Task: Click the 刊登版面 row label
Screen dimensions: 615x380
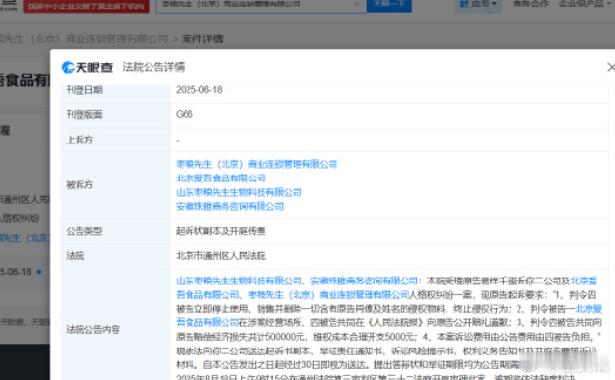Action: pyautogui.click(x=84, y=115)
